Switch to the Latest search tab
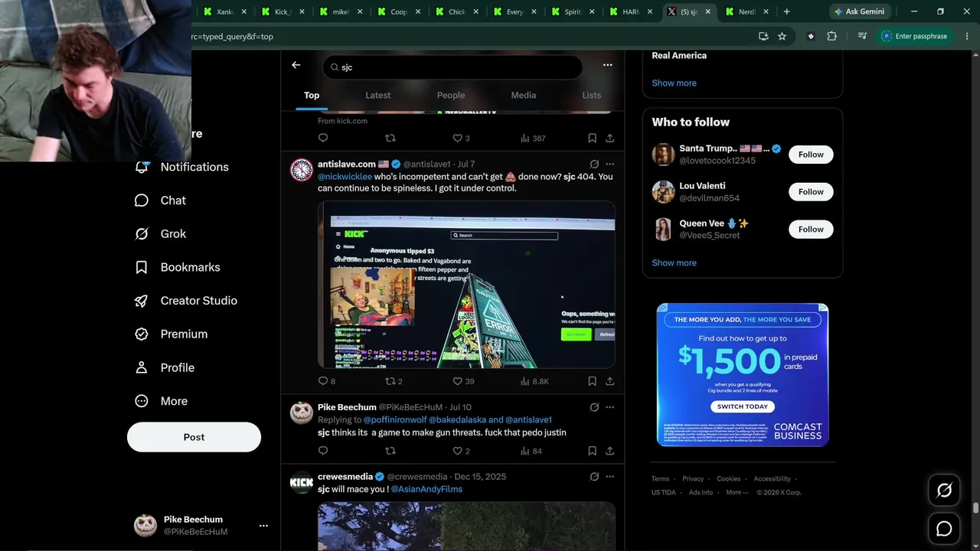 point(377,96)
